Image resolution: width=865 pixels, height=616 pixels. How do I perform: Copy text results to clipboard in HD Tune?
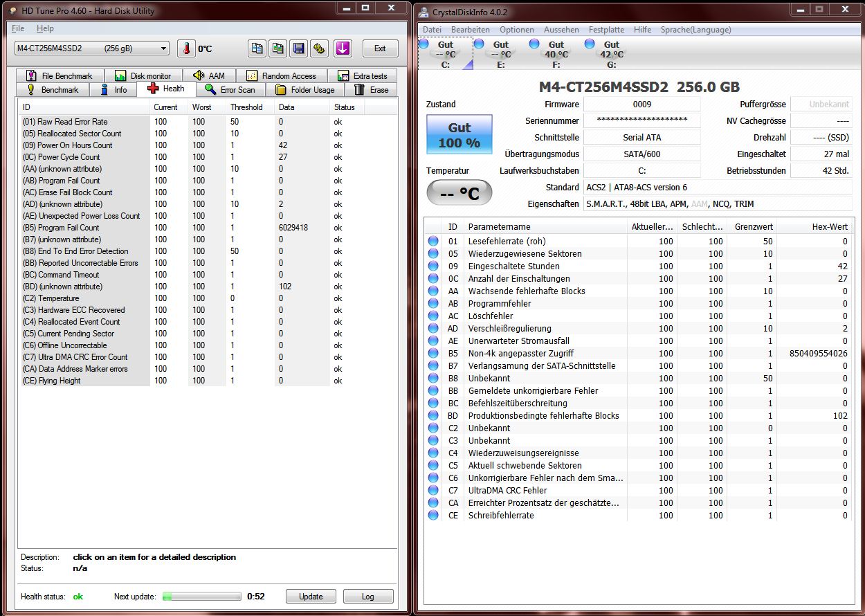[x=257, y=48]
